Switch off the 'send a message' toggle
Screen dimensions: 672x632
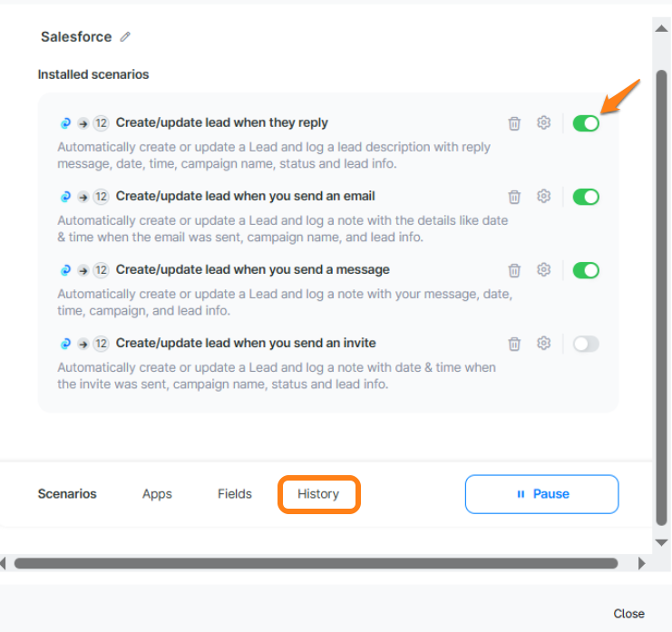click(586, 270)
